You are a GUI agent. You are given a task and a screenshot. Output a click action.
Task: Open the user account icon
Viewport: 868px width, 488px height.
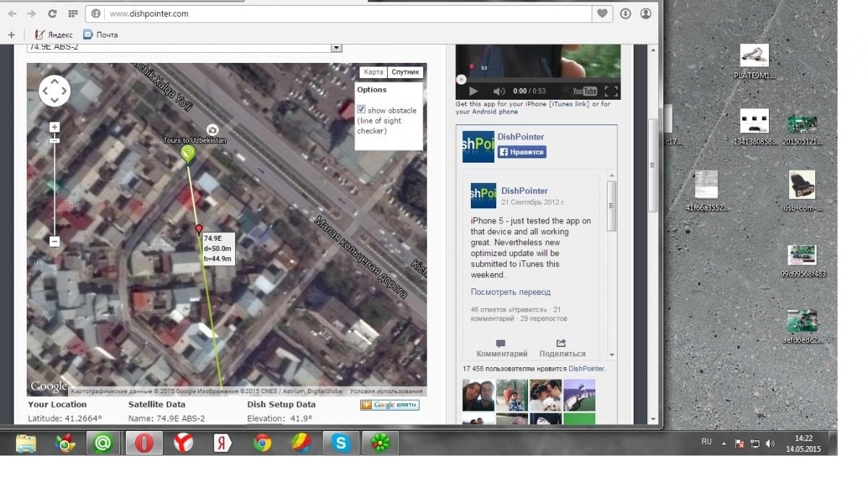646,14
